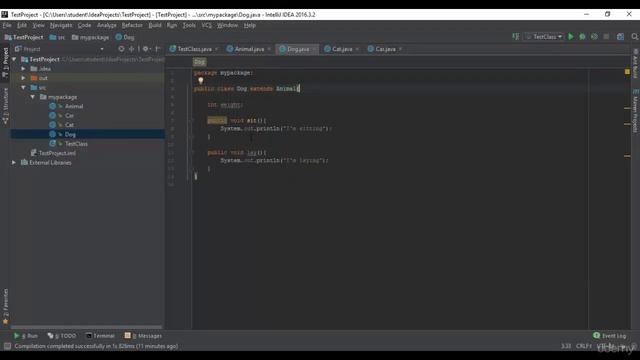The height and width of the screenshot is (360, 640).
Task: Open the Build menu
Action: (x=155, y=25)
